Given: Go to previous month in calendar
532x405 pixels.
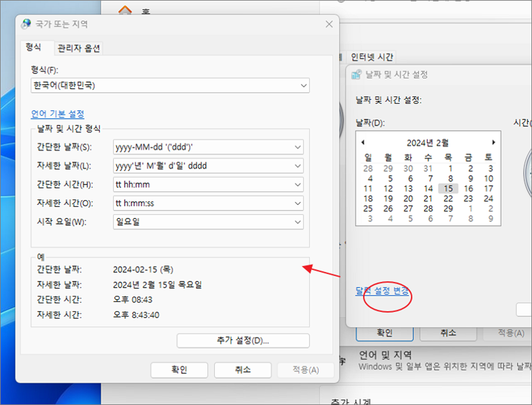Looking at the screenshot, I should [x=363, y=143].
